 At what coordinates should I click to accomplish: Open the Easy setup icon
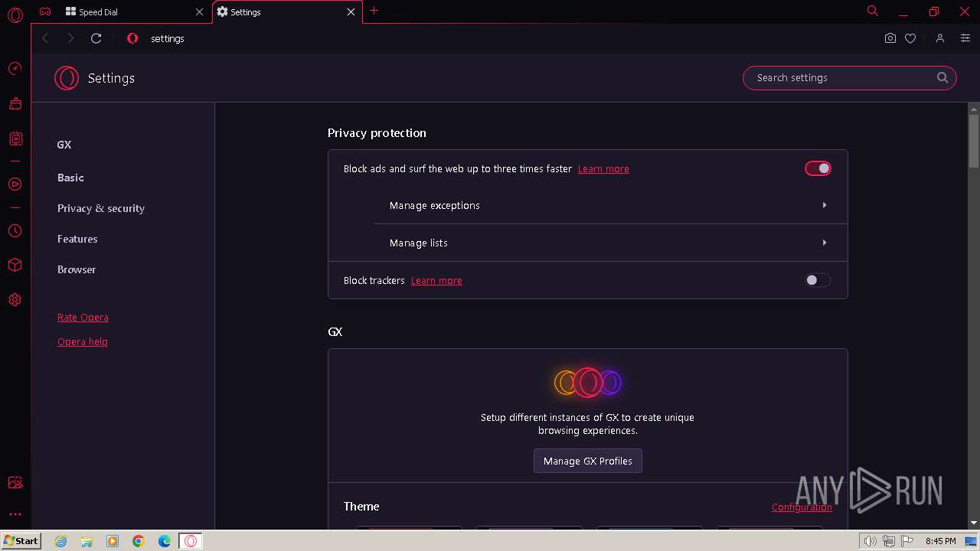point(965,38)
